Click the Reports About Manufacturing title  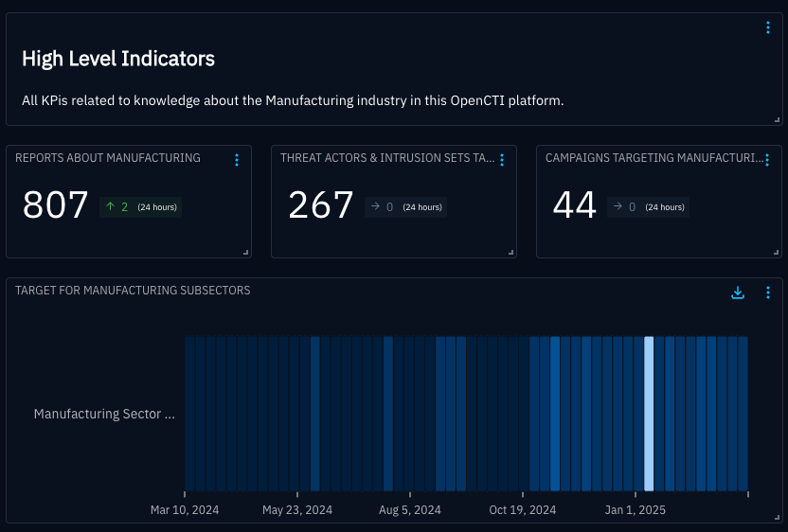(x=108, y=158)
